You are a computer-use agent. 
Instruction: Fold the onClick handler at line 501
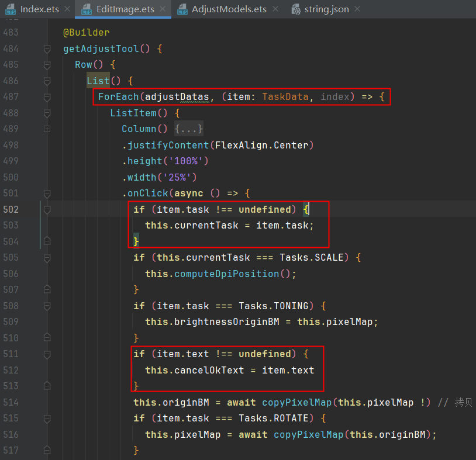[47, 193]
